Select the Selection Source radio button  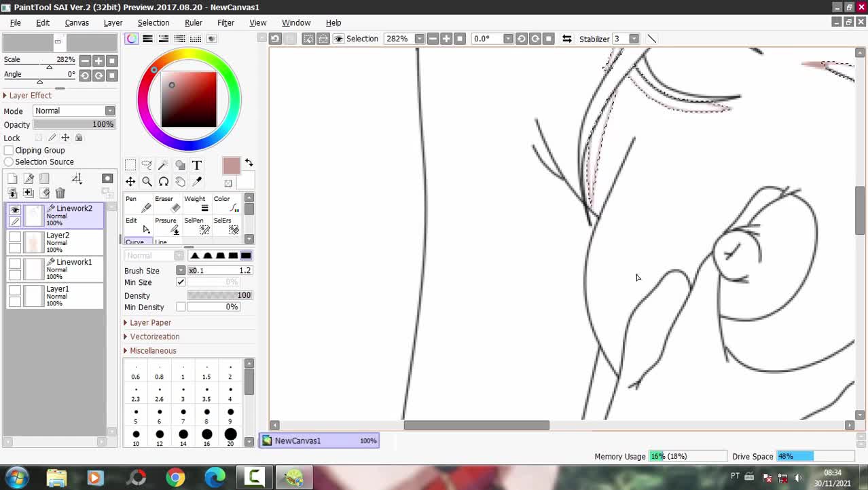[9, 162]
